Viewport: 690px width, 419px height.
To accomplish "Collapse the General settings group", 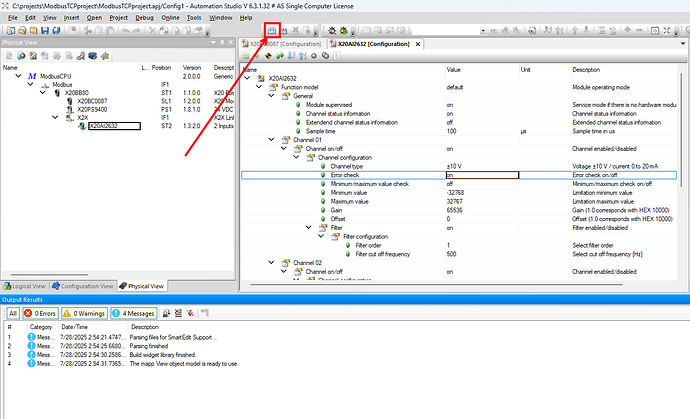I will pyautogui.click(x=271, y=96).
